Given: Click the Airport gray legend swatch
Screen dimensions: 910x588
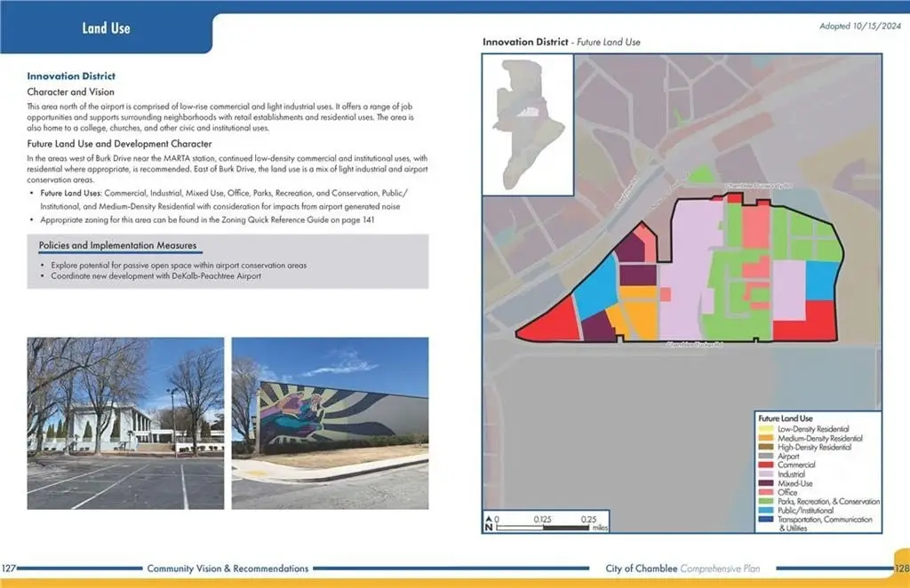Looking at the screenshot, I should tap(761, 457).
